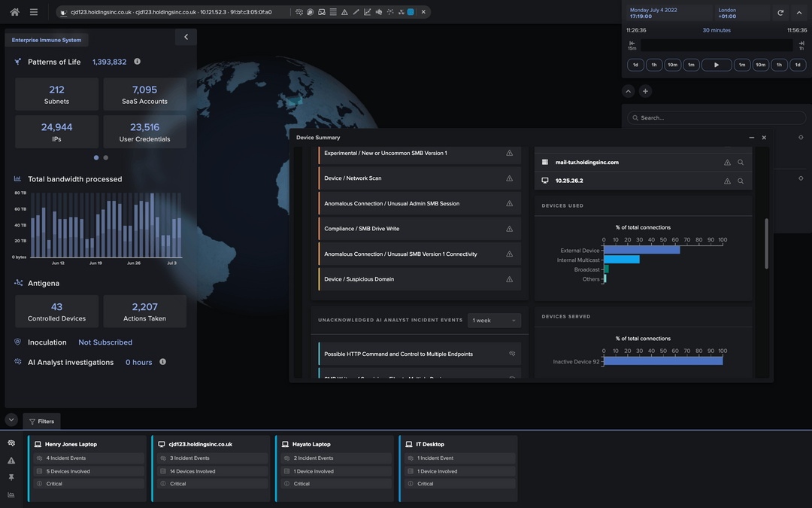Click the play button in the time playback controls
The image size is (812, 508).
tap(716, 65)
